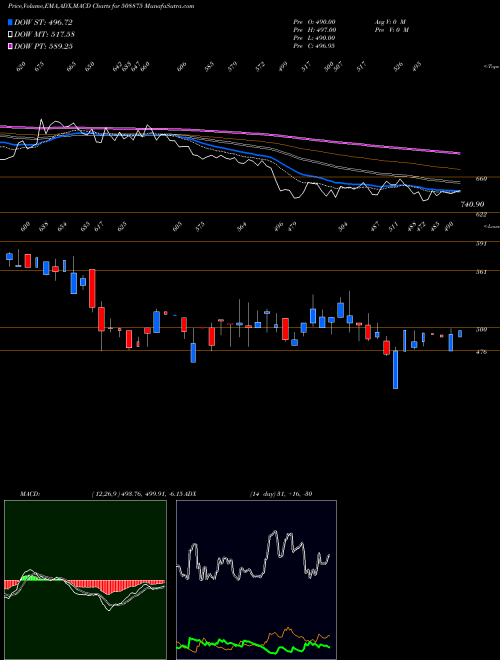Select the 'Pre H: 497.00' value
Viewport: 500px width, 660px height.
(x=314, y=30)
